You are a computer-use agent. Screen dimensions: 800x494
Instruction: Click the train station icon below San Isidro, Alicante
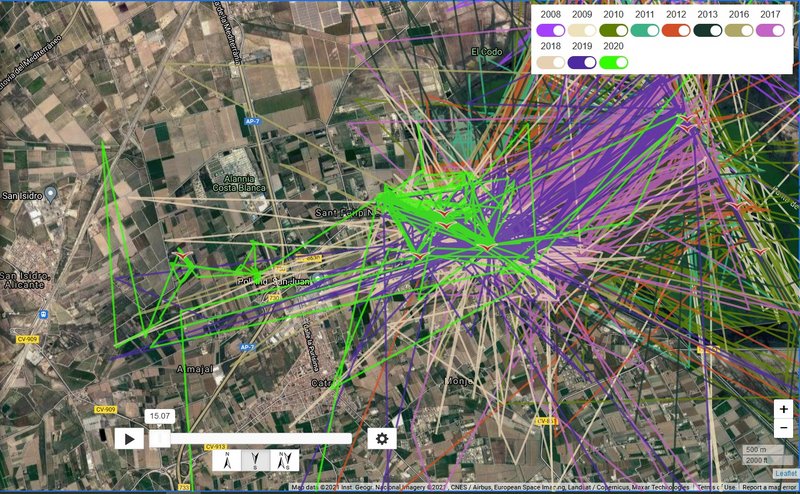tap(43, 314)
